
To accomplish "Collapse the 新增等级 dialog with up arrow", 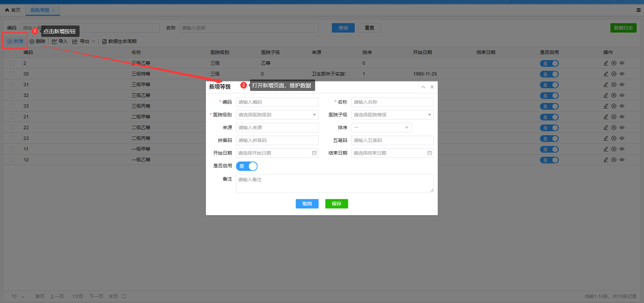I will click(x=423, y=87).
